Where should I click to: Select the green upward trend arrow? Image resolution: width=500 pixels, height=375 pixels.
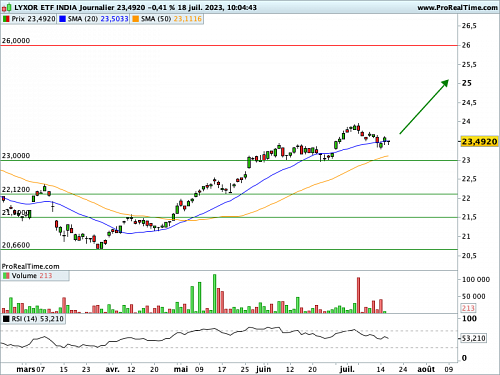pyautogui.click(x=424, y=107)
